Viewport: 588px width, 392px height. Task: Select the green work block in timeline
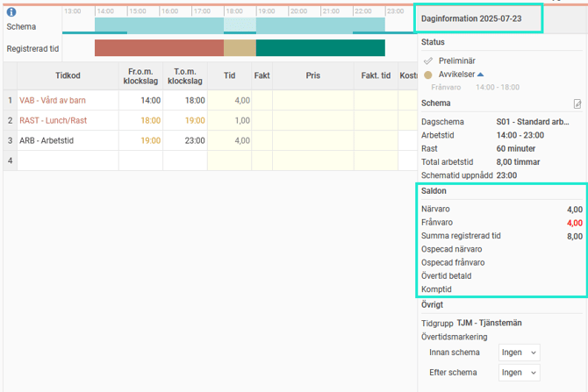coord(319,48)
